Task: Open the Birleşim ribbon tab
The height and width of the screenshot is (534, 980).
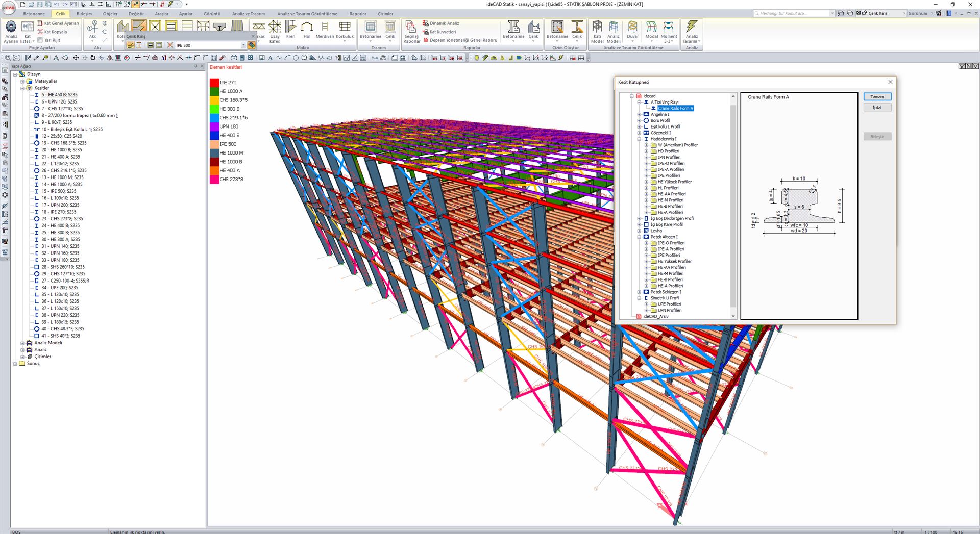Action: tap(84, 14)
